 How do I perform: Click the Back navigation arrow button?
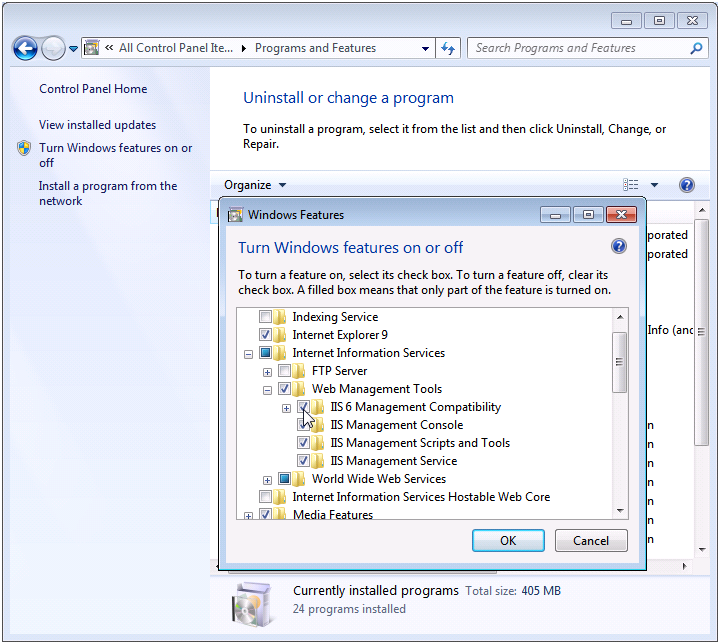point(25,48)
